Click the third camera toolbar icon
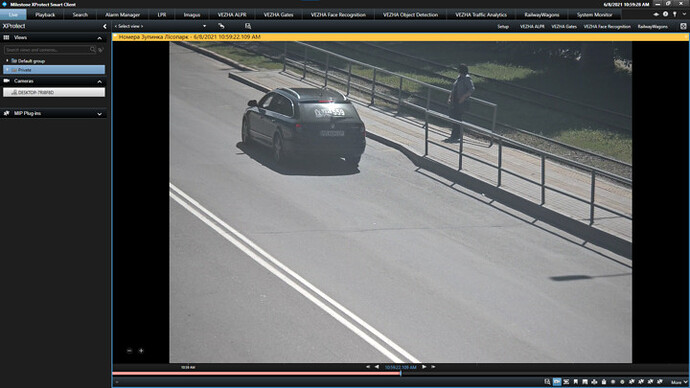Screen dimensions: 690x388 click(566, 382)
